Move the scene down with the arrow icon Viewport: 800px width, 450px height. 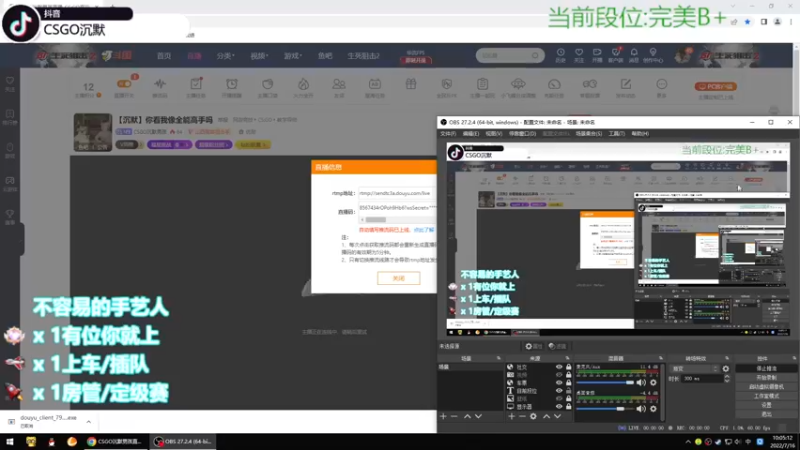pyautogui.click(x=478, y=416)
